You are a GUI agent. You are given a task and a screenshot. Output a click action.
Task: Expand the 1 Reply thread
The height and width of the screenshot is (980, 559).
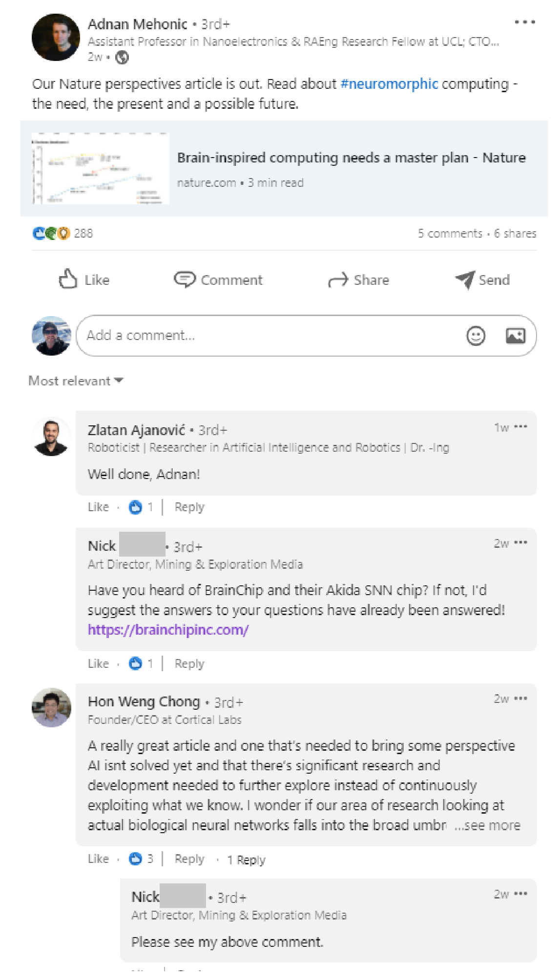pos(247,860)
